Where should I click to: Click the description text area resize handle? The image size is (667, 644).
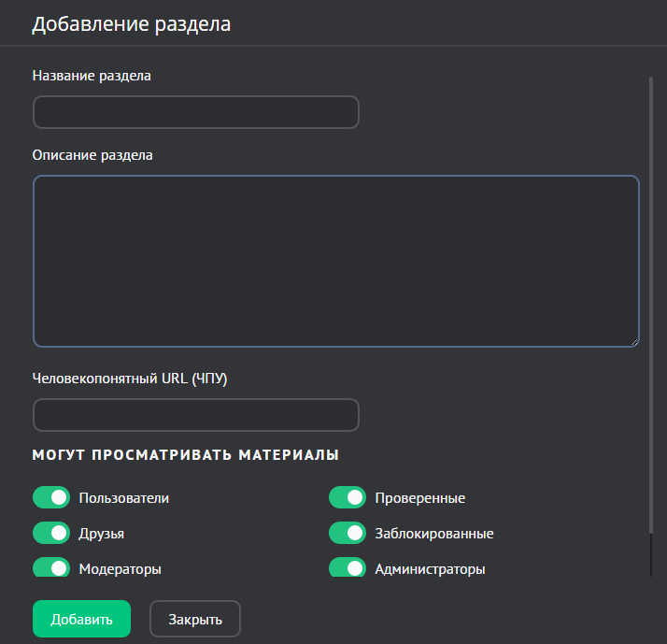(633, 341)
